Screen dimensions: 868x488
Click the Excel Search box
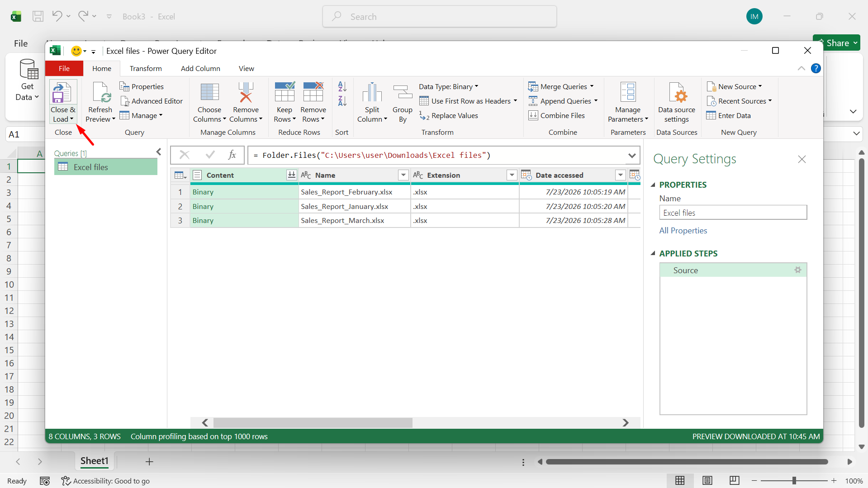(439, 17)
